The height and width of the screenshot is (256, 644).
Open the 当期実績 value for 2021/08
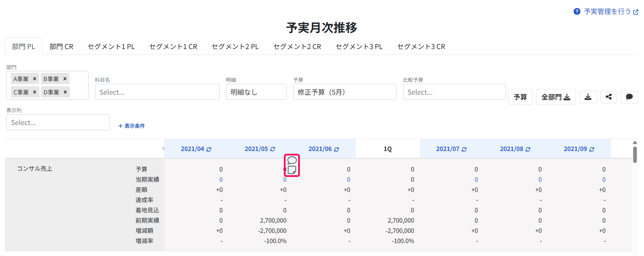click(x=540, y=180)
